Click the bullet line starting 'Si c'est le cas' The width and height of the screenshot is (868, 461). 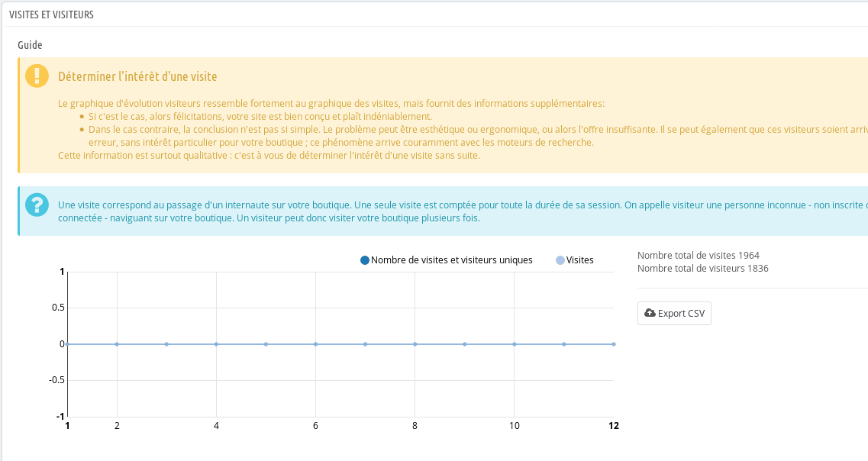tap(260, 116)
